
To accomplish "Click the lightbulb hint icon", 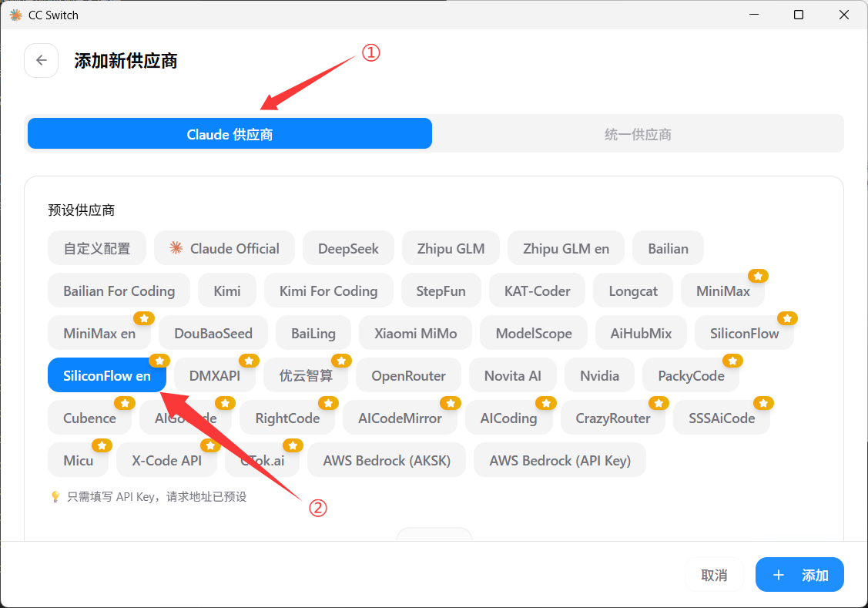I will (x=55, y=497).
